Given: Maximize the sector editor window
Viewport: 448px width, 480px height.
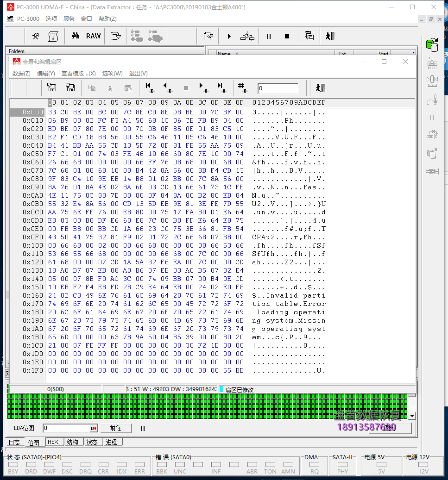Looking at the screenshot, I should [x=384, y=62].
